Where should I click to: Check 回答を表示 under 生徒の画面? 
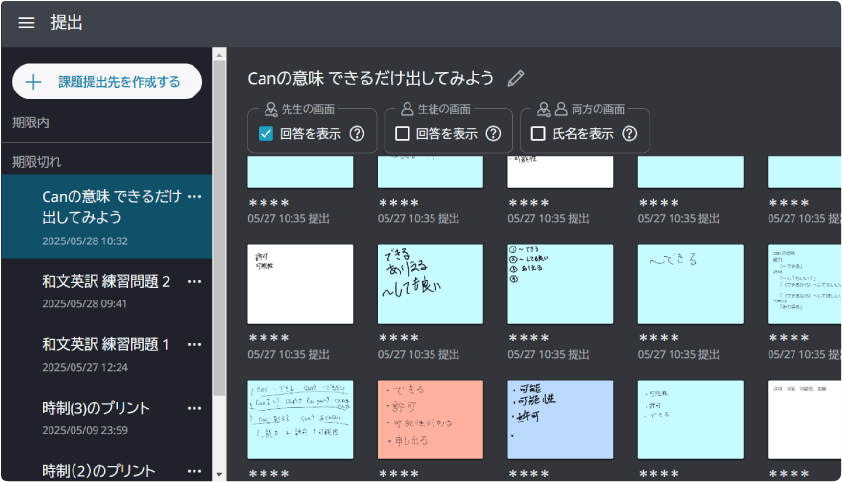402,134
